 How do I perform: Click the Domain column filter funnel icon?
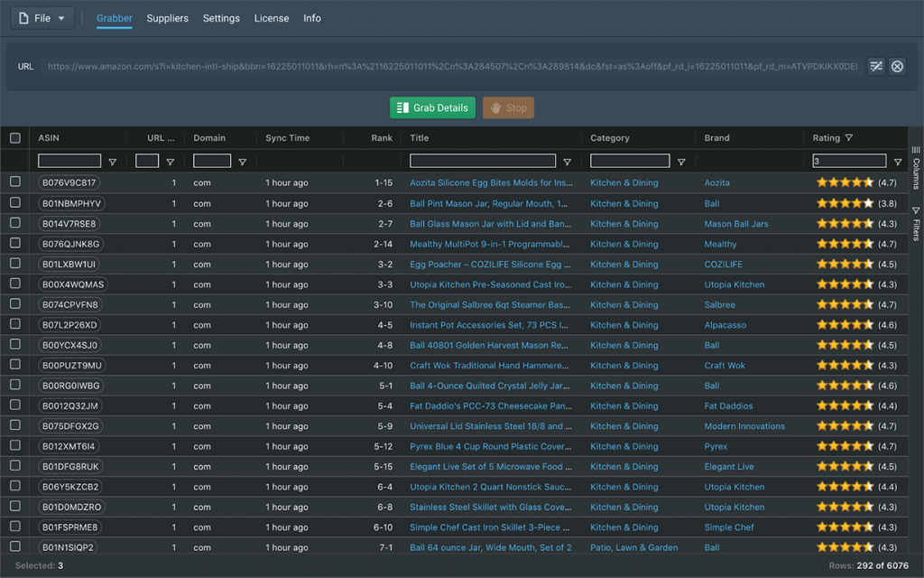click(x=243, y=163)
